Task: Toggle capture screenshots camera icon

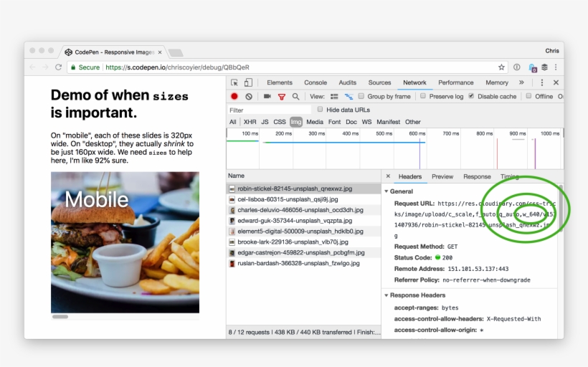Action: [x=267, y=96]
